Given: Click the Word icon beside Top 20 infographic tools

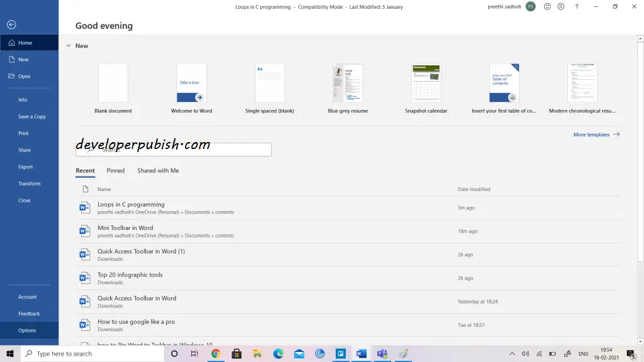Looking at the screenshot, I should tap(85, 278).
